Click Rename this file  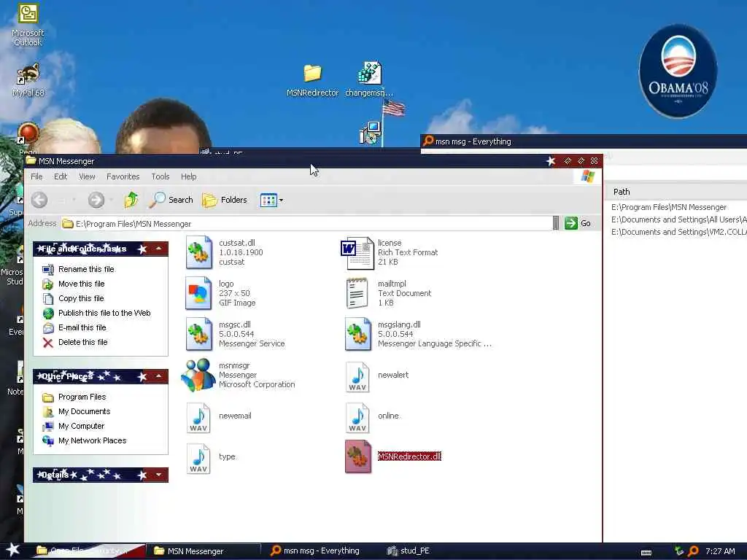point(86,269)
